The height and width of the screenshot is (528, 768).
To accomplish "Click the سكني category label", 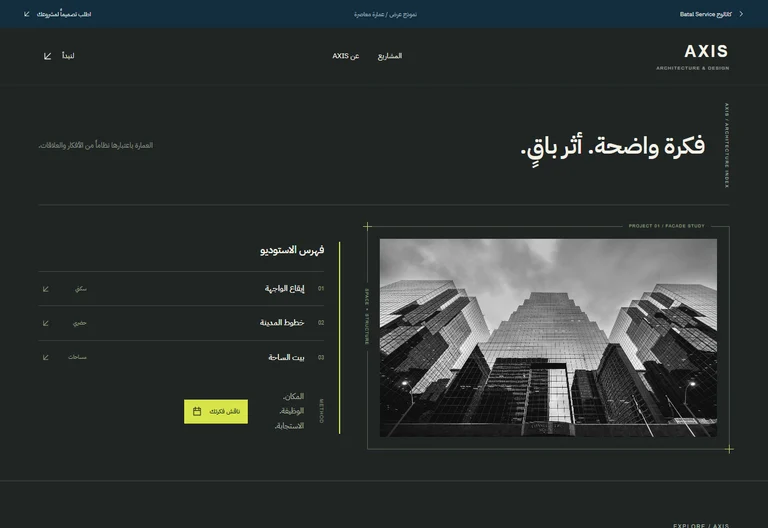I will (x=81, y=289).
